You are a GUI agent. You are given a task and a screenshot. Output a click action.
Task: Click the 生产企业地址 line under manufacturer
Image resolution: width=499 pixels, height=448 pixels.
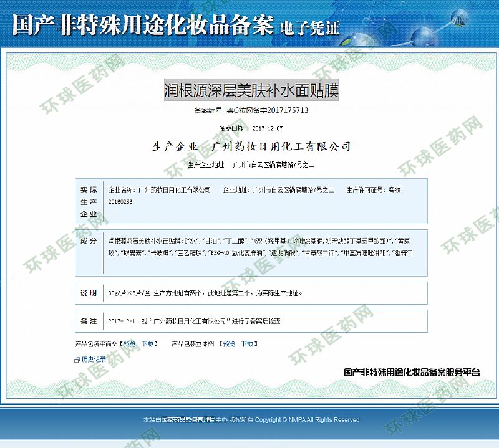(x=251, y=164)
